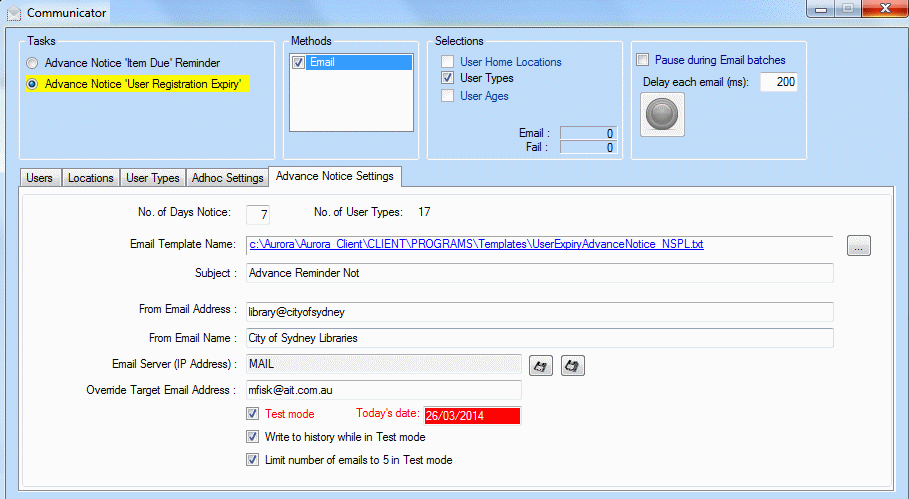
Task: Click the Email Server MAIL field
Action: tap(384, 364)
